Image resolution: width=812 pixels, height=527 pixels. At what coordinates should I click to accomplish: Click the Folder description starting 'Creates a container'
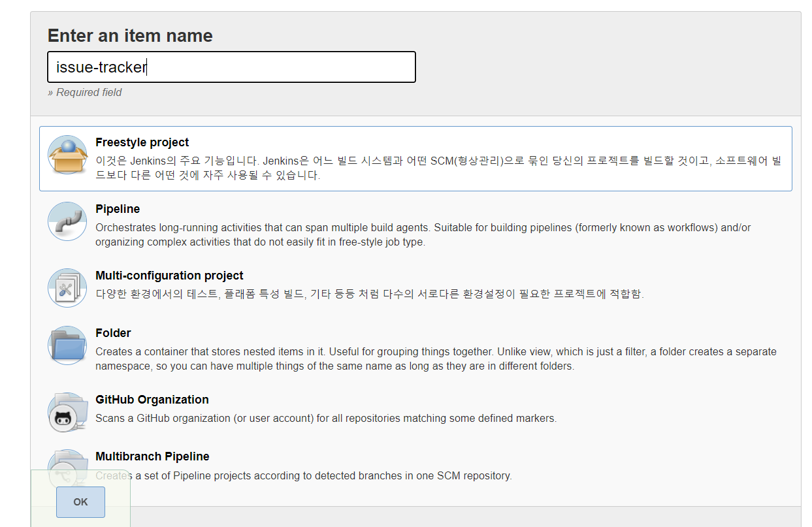coord(436,359)
